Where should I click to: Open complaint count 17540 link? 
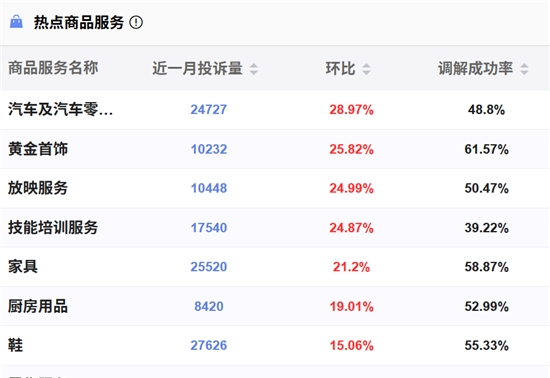[x=209, y=228]
